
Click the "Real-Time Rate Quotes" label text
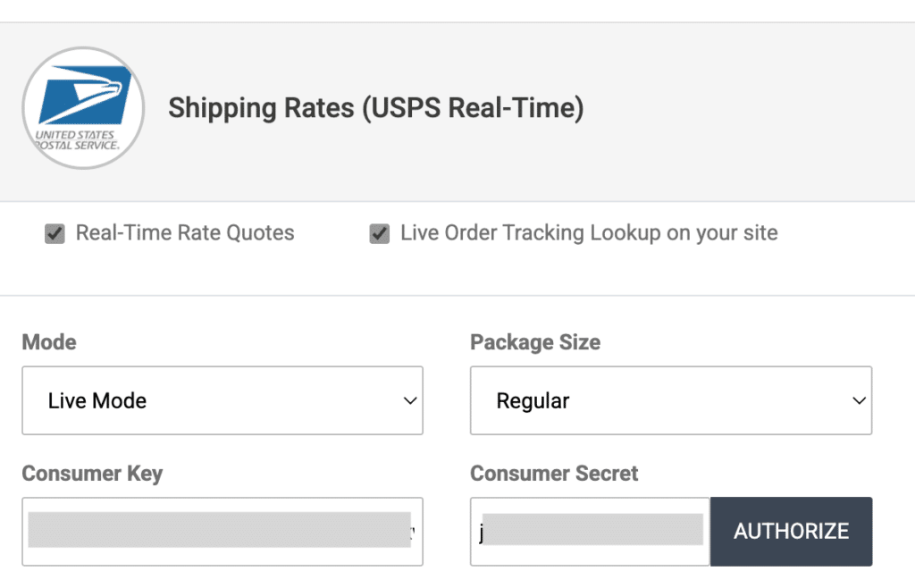click(185, 233)
